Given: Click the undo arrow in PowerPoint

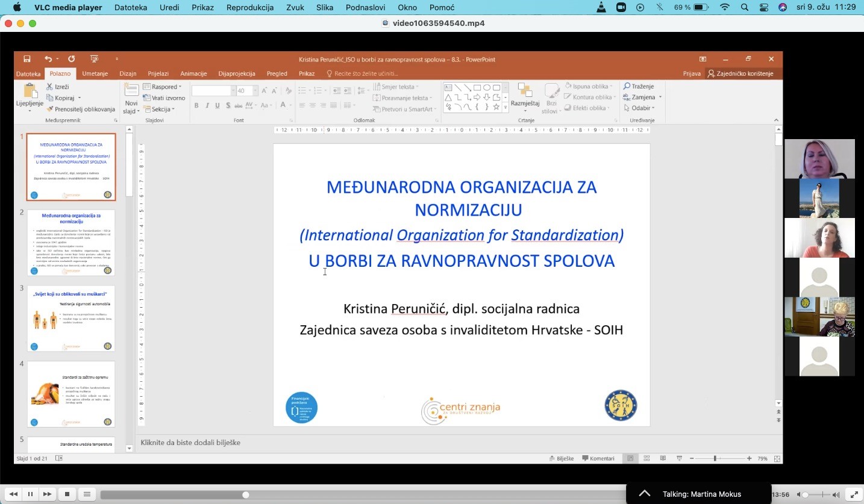Looking at the screenshot, I should pyautogui.click(x=48, y=59).
